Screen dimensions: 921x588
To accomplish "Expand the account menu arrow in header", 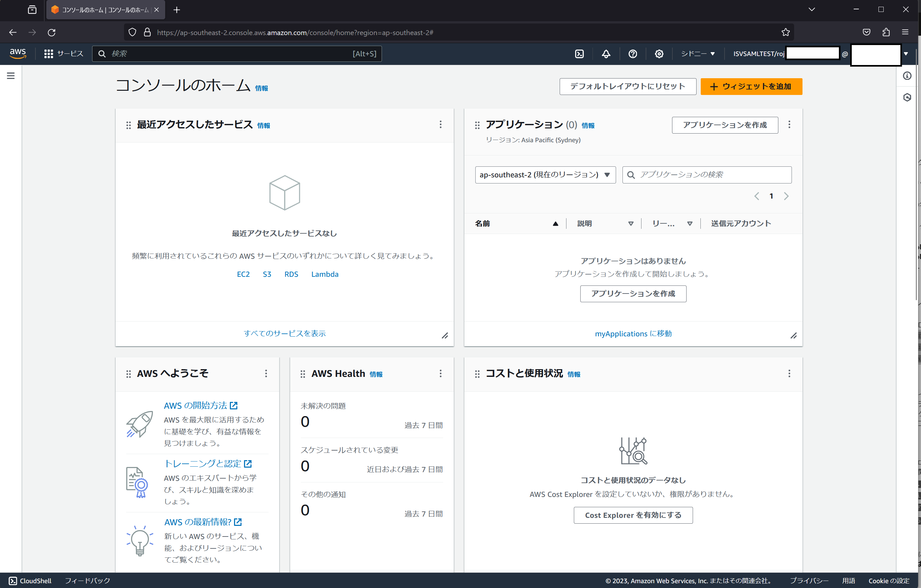I will 906,54.
